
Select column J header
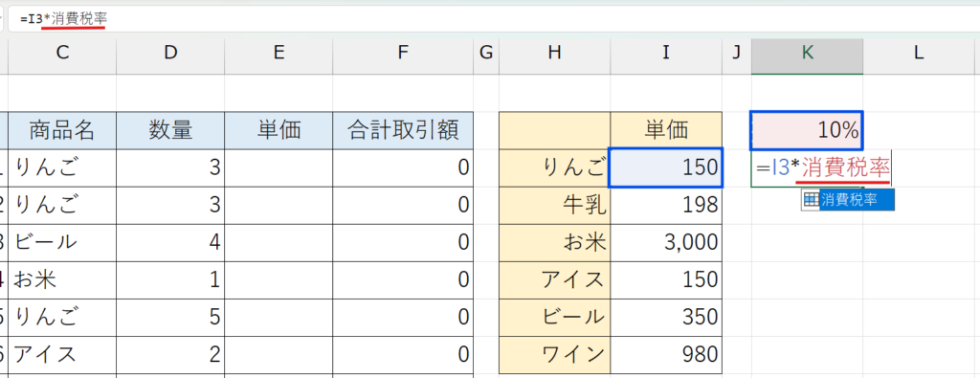[737, 53]
